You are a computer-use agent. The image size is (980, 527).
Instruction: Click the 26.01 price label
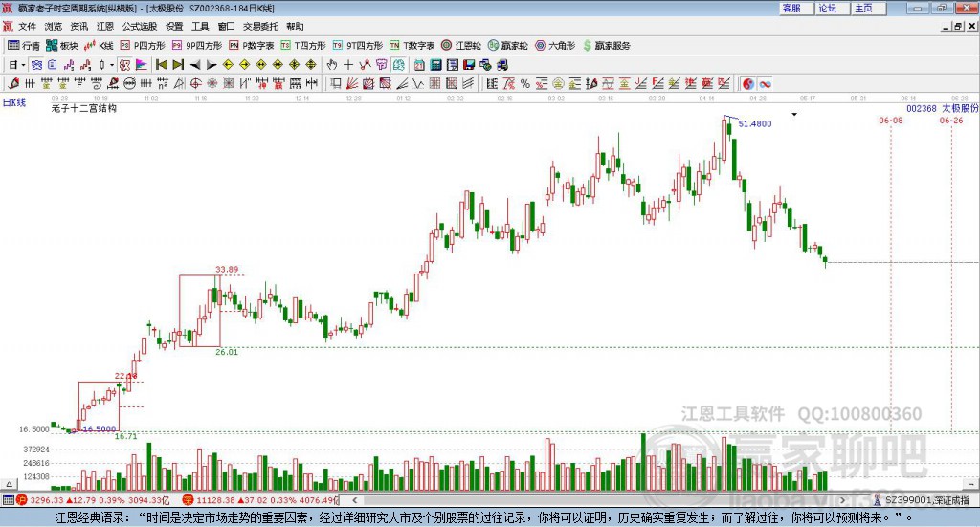pyautogui.click(x=227, y=352)
